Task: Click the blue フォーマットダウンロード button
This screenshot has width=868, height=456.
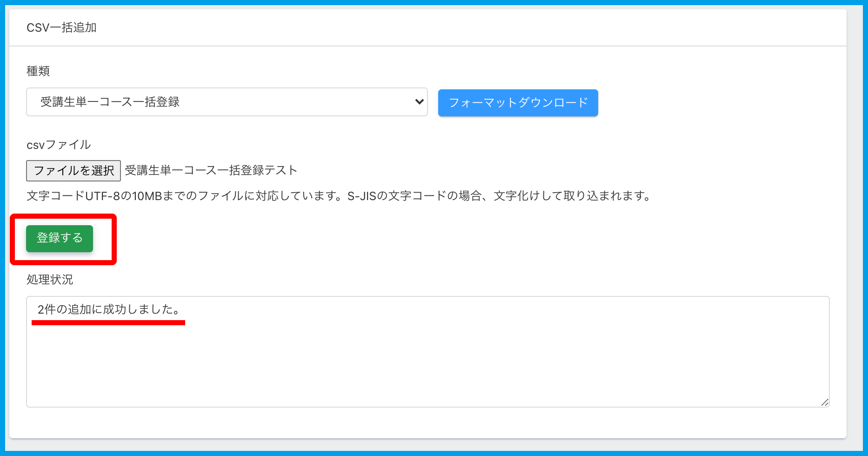Action: [518, 103]
